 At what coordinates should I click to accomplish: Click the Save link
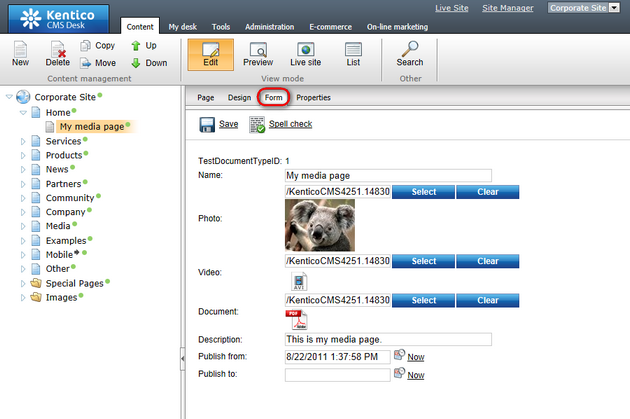coord(229,124)
